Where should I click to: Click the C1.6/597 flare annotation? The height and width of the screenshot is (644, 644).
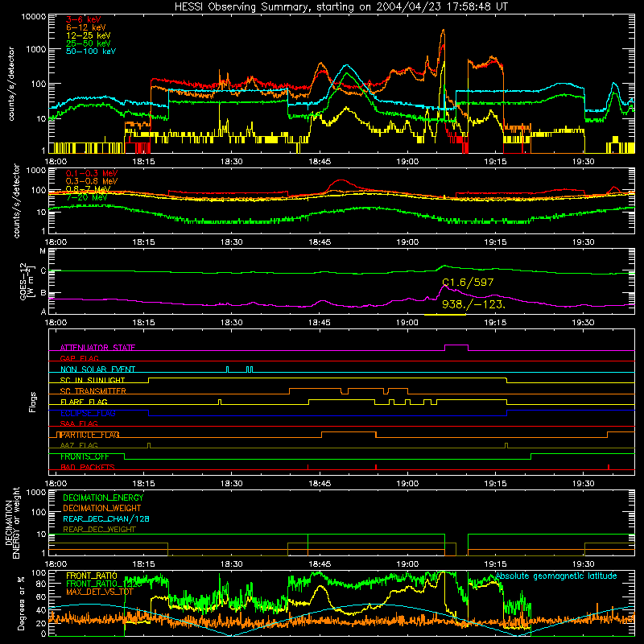(468, 283)
